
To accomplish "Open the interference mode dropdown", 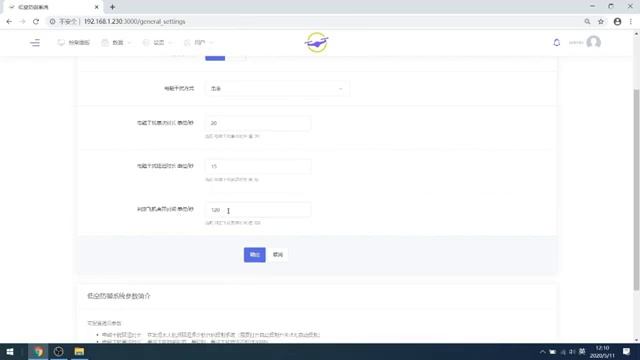I will (x=277, y=89).
